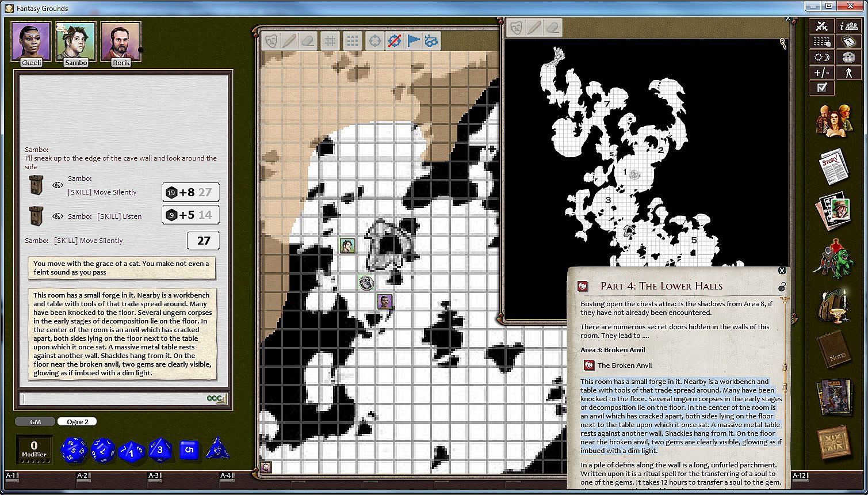Select the blue d6 cube die

pos(189,450)
